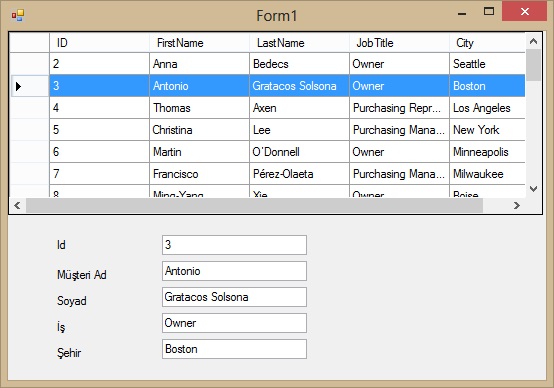Select the Martin first name cell

pos(199,152)
